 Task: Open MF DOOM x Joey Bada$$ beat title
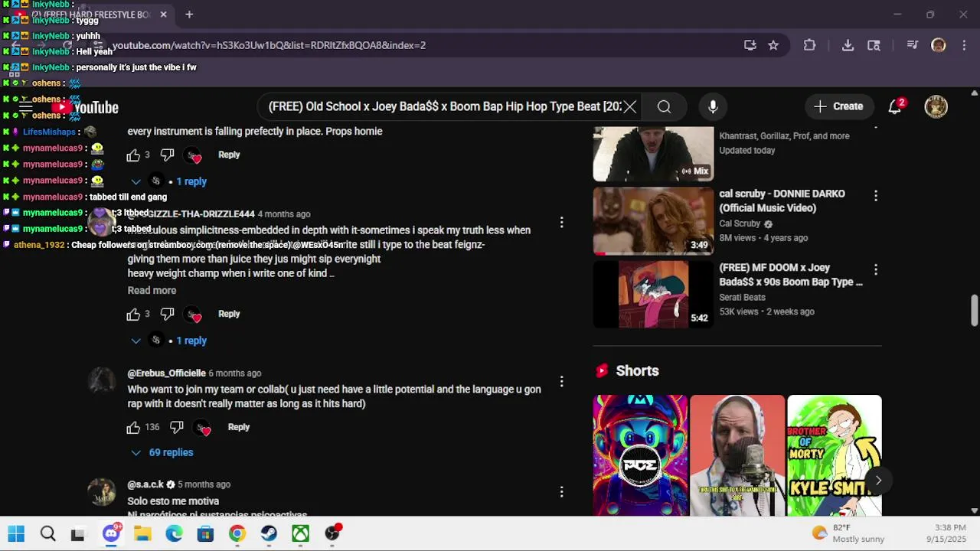[x=790, y=275]
